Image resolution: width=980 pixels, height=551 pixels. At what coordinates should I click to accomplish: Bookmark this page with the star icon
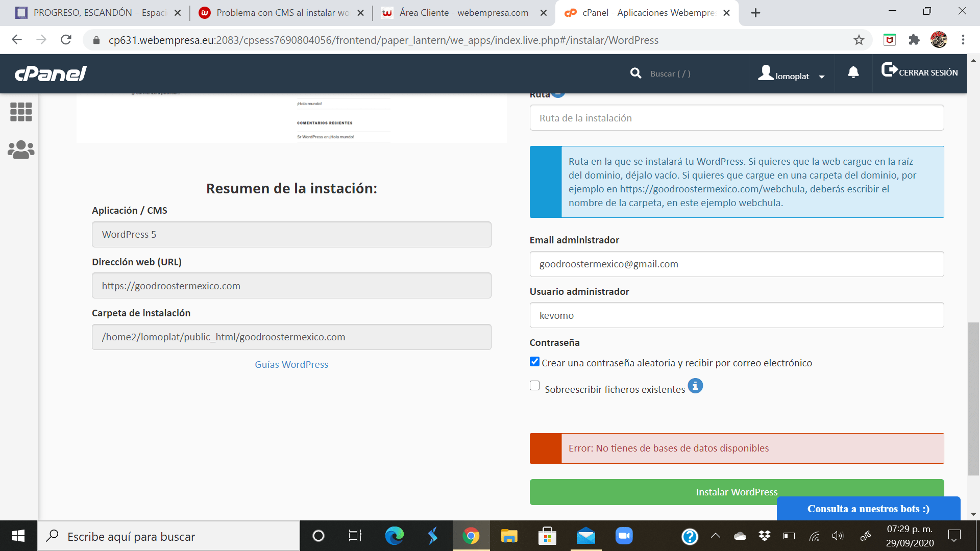click(x=859, y=40)
